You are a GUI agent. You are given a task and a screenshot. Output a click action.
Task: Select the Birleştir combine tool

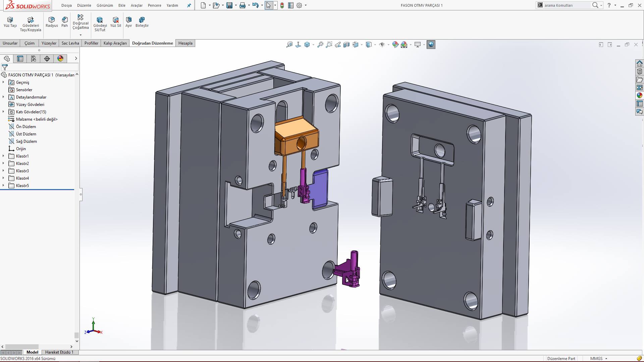coord(142,22)
